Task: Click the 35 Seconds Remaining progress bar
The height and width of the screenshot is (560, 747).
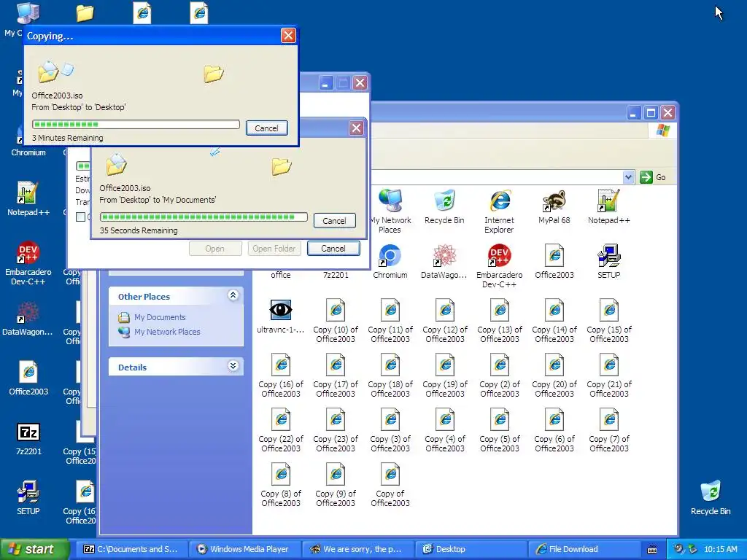Action: coord(204,217)
